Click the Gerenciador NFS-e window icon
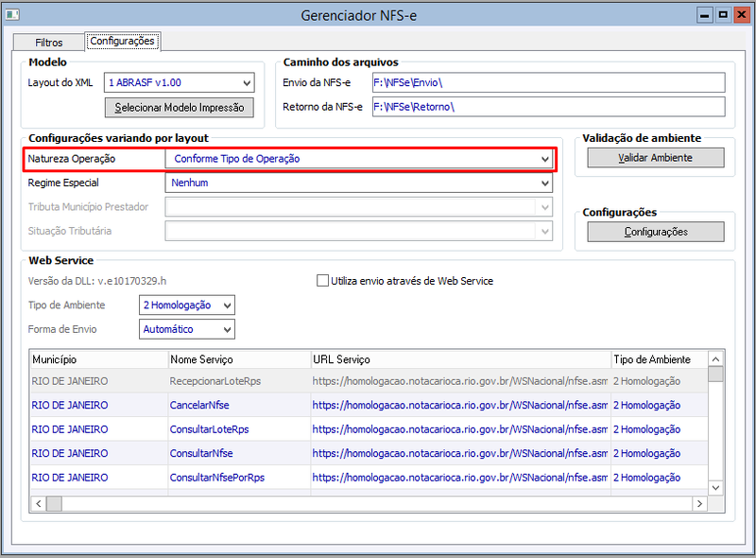756x558 pixels. pyautogui.click(x=12, y=15)
